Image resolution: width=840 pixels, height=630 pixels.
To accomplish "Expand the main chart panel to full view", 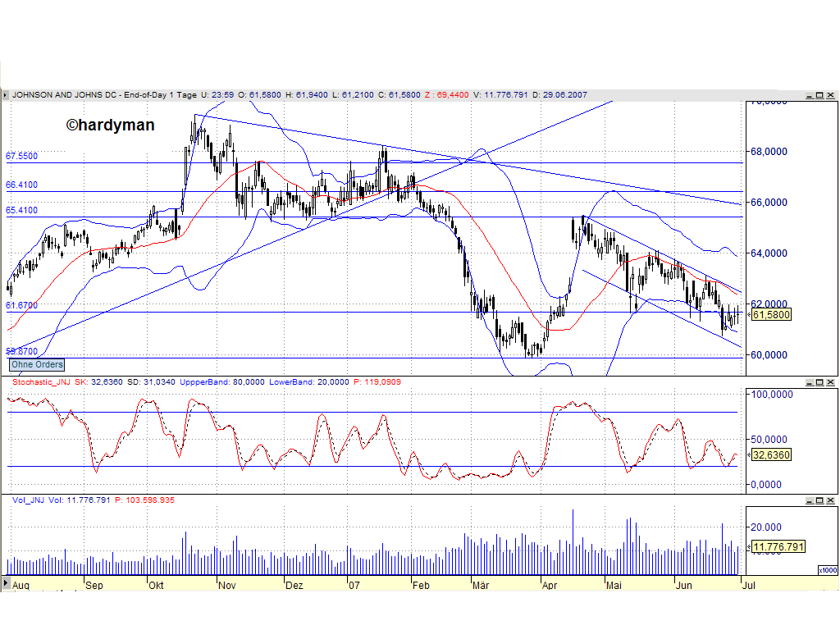I will pos(819,94).
